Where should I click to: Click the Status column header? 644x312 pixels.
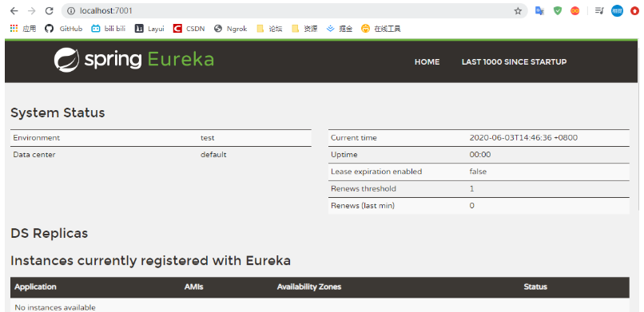tap(535, 286)
